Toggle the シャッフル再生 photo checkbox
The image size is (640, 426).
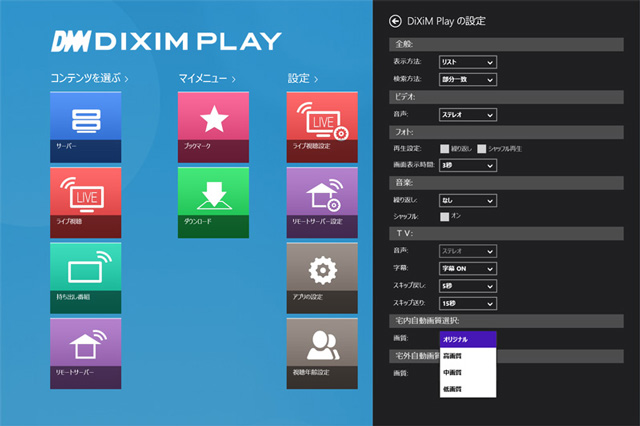pos(482,149)
